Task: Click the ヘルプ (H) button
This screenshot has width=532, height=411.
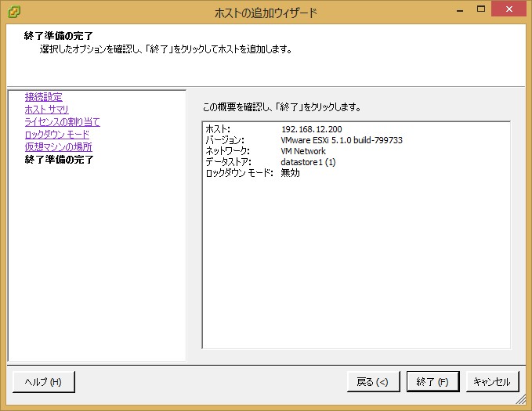Action: point(43,382)
